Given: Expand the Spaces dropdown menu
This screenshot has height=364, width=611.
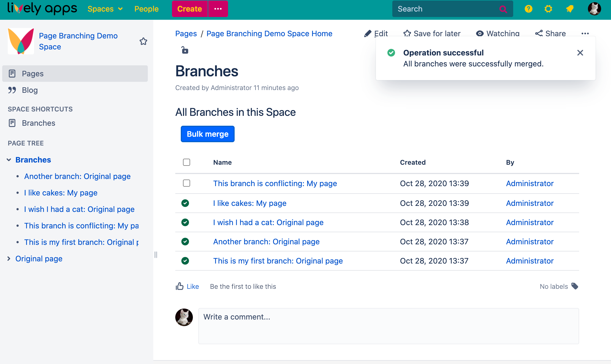Looking at the screenshot, I should 105,9.
